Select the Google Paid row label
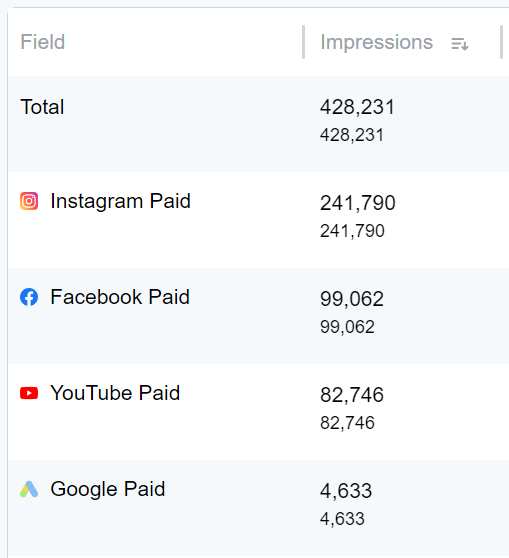 [107, 489]
